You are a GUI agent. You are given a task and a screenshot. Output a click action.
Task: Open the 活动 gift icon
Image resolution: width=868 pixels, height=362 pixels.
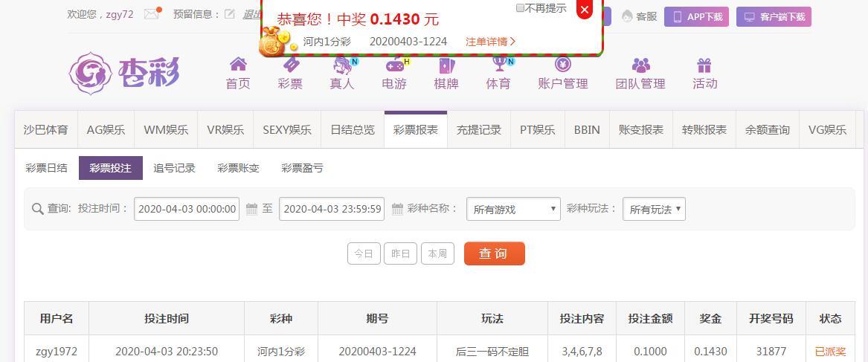tap(704, 65)
